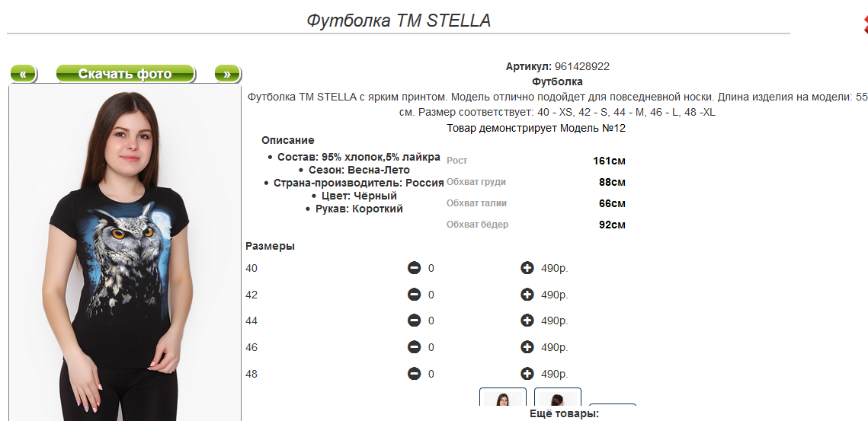This screenshot has width=868, height=421.
Task: Decrease quantity for size 44
Action: pyautogui.click(x=414, y=321)
